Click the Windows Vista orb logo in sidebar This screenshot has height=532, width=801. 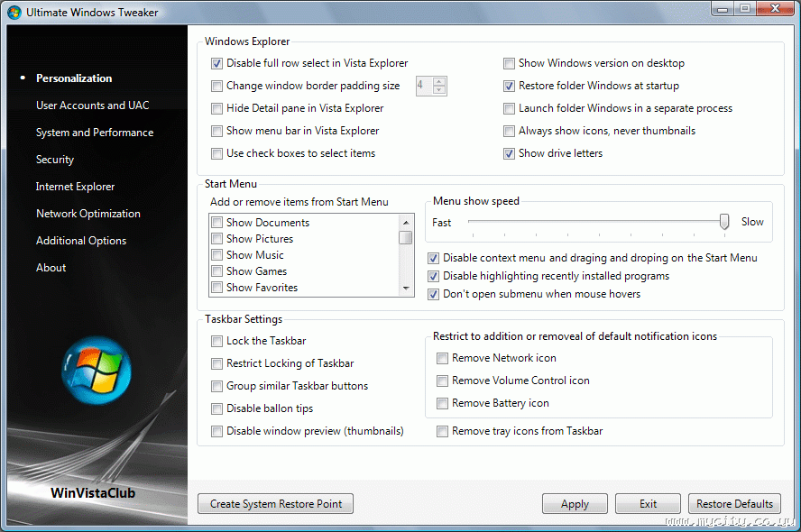(x=96, y=371)
